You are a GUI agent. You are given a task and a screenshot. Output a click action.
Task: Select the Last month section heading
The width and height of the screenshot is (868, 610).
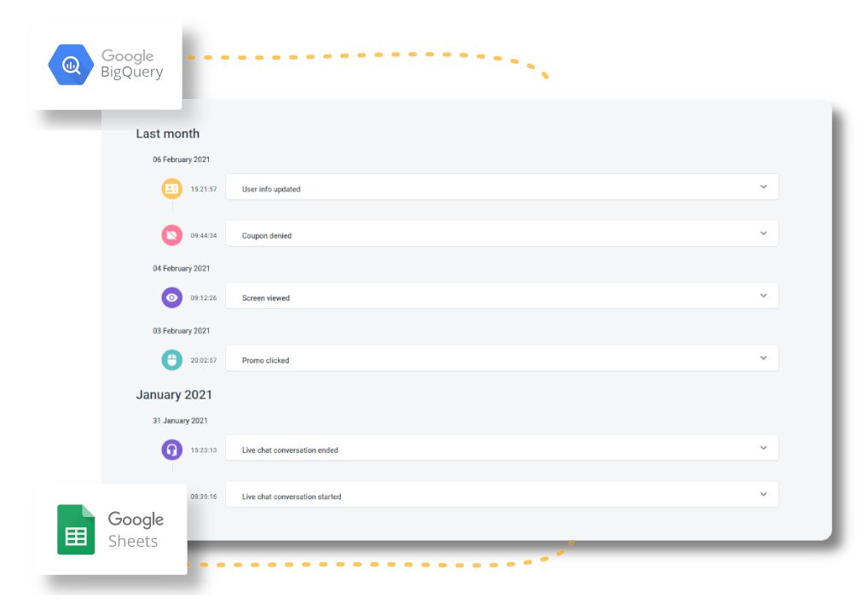(x=167, y=133)
